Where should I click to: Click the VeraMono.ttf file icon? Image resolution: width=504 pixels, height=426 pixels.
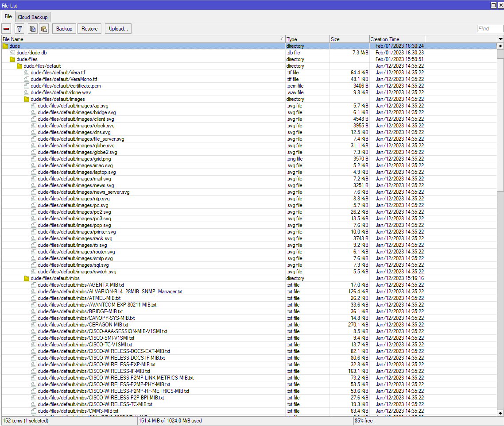point(27,79)
